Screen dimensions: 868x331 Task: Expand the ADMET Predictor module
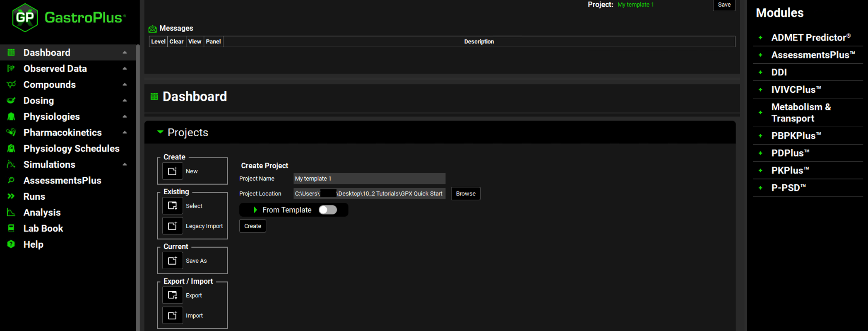(x=760, y=38)
